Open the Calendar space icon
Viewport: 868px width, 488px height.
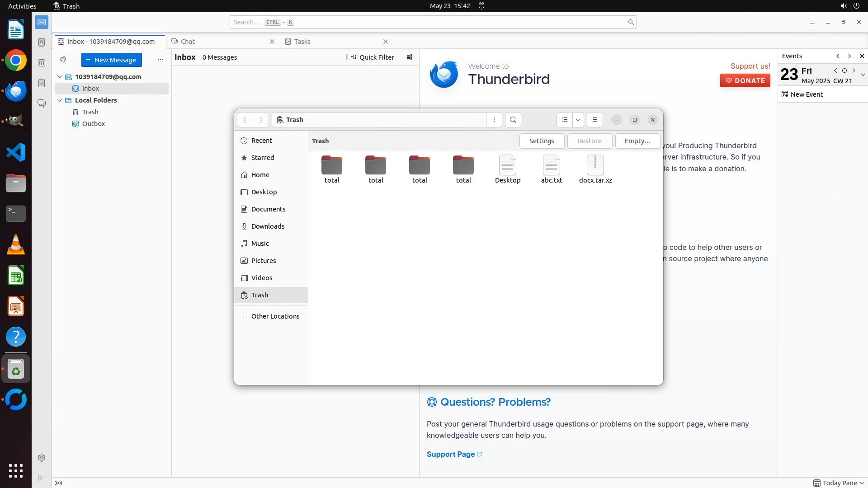click(x=42, y=63)
